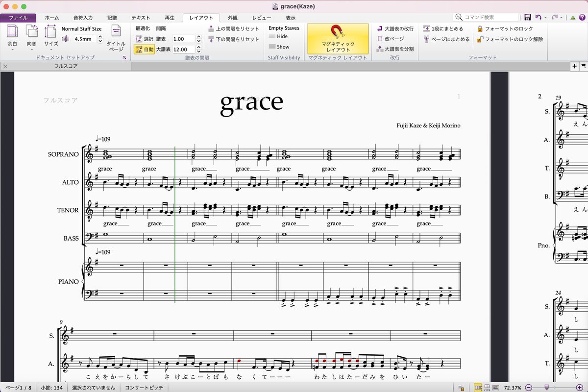Viewport: 588px width, 392px height.
Task: Click the zoom out minus button
Action: tap(528, 388)
